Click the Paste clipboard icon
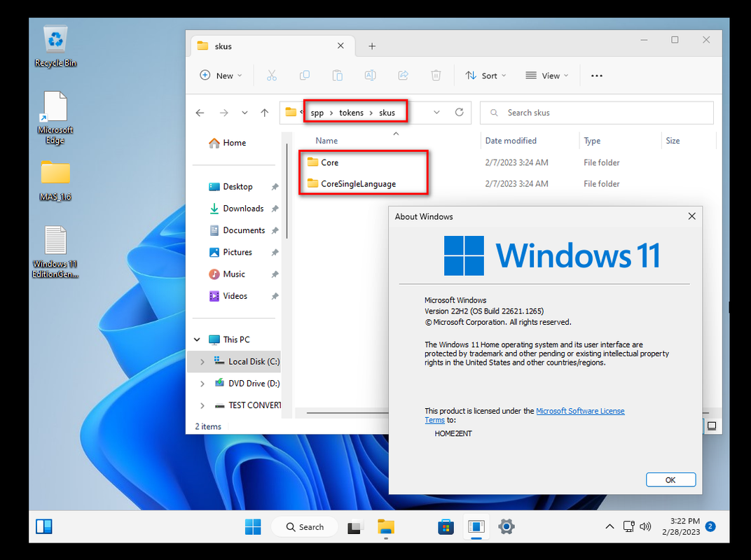 (337, 75)
